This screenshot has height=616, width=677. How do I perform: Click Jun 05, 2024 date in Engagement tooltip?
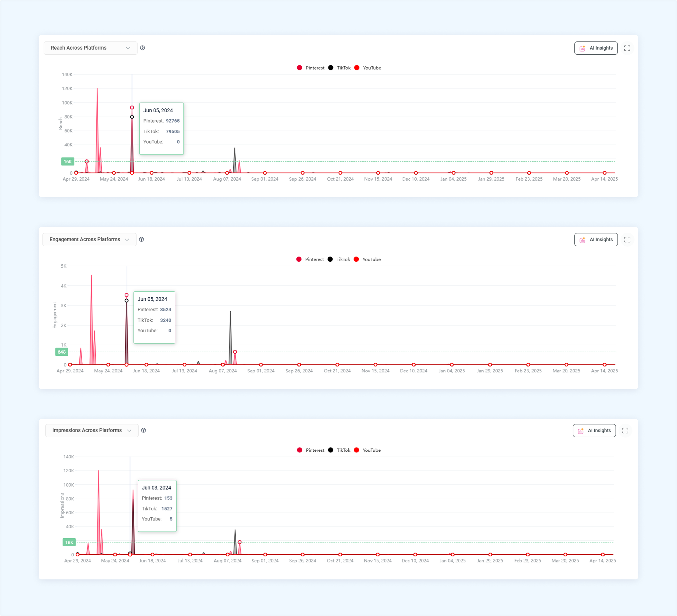pos(153,299)
